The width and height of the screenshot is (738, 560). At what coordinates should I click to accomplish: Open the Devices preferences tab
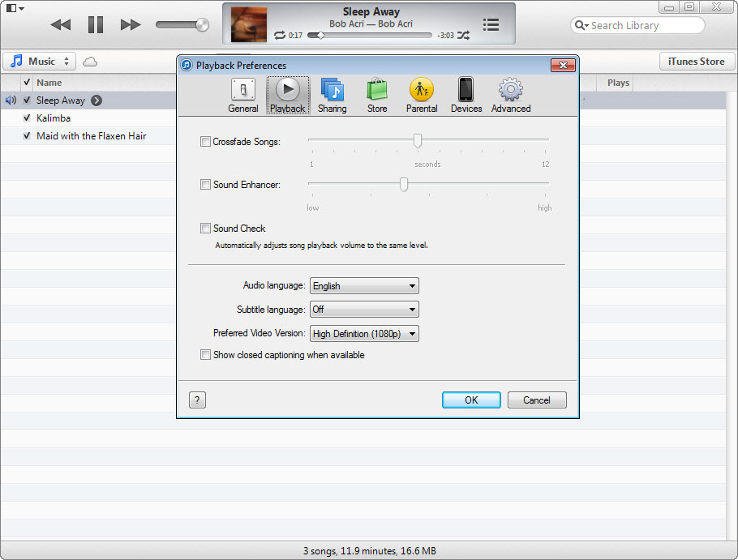coord(466,96)
